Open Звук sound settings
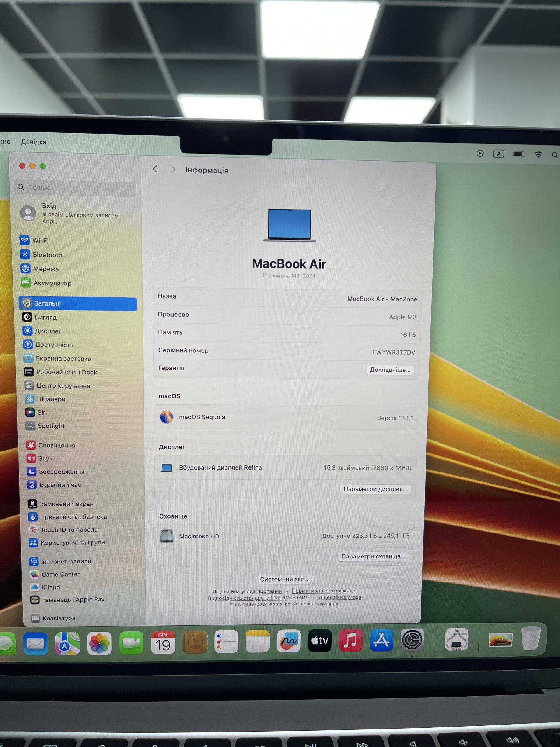The width and height of the screenshot is (560, 747). click(x=40, y=458)
